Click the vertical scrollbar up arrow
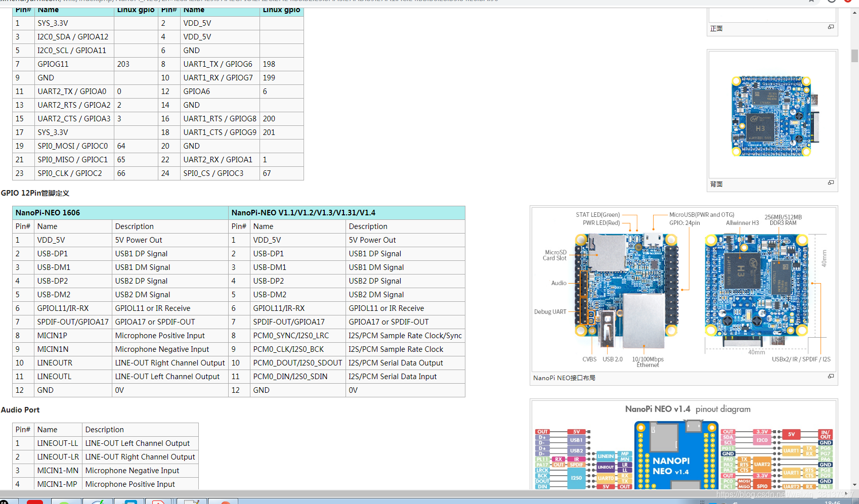The image size is (859, 504). point(854,12)
